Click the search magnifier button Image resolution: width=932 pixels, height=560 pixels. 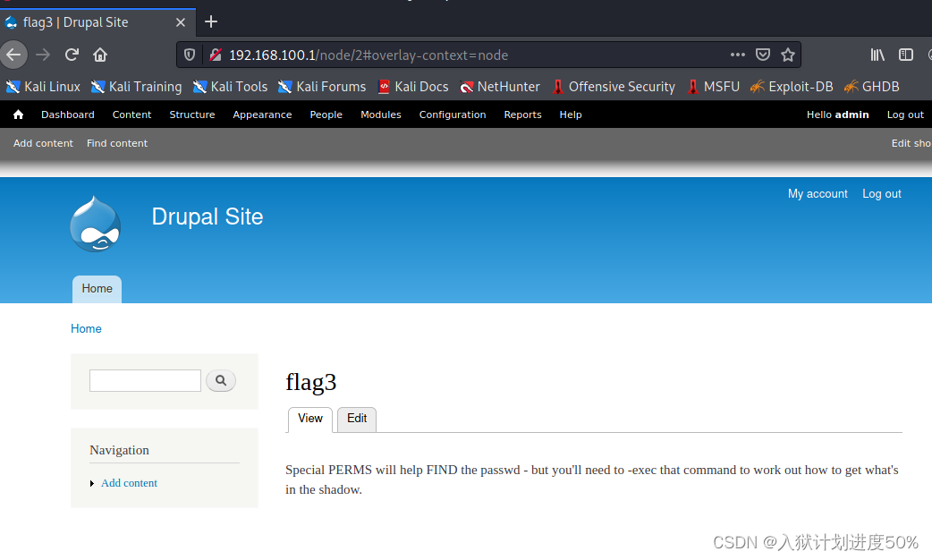[x=221, y=380]
